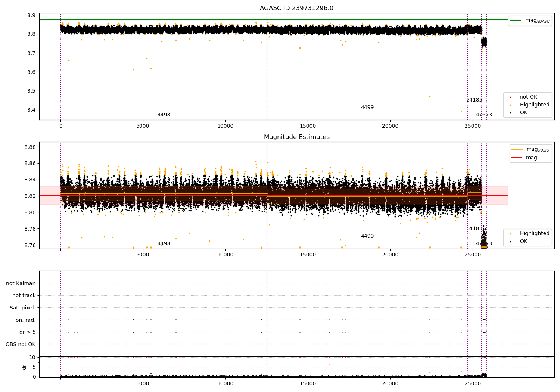Viewport: 560px width, 392px height.
Task: Click the 'Sat. pixel.' row label
Action: click(22, 308)
